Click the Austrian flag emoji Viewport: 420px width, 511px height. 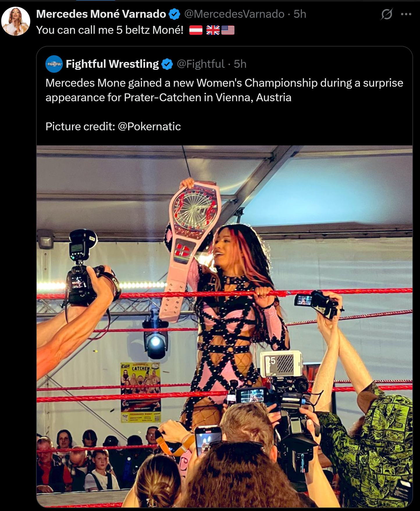[196, 30]
